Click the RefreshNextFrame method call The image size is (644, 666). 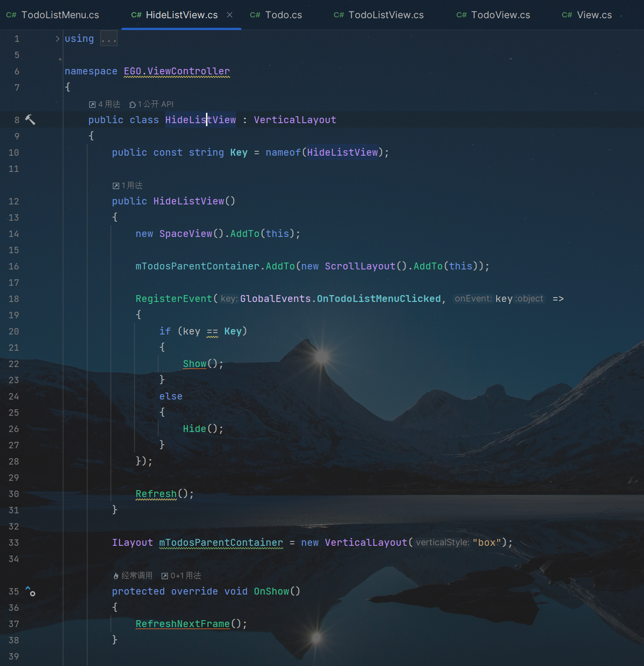pyautogui.click(x=183, y=624)
